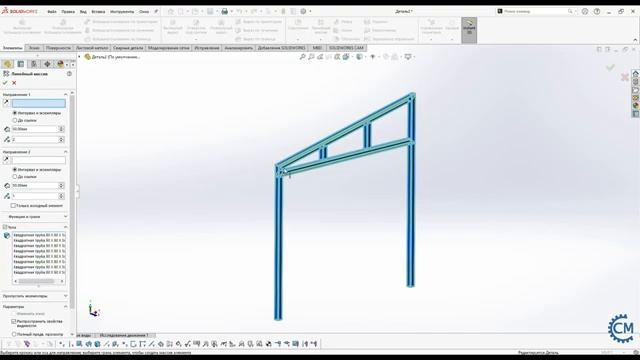Open the Window (Окно) menu

(x=144, y=11)
